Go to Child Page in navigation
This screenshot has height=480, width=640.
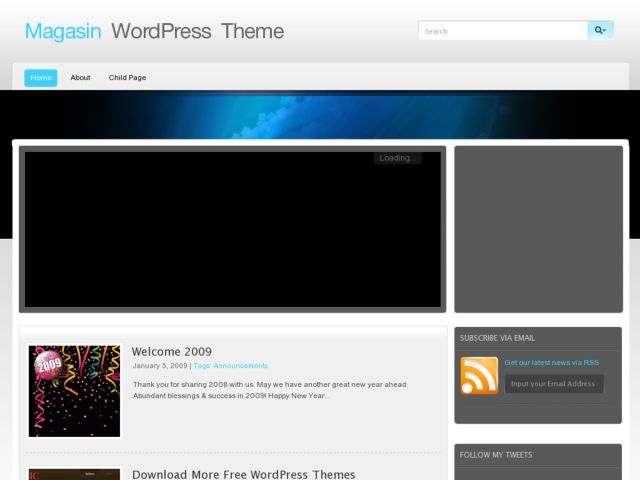[x=127, y=78]
